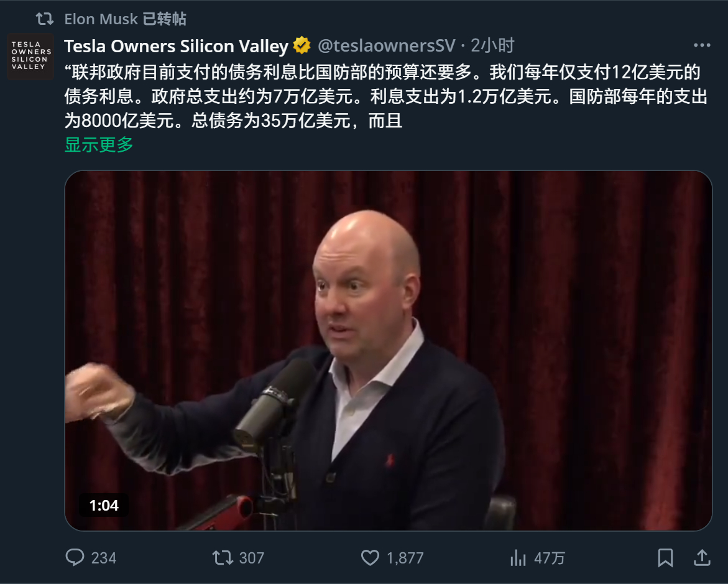728x584 pixels.
Task: Click the share upload icon
Action: coord(702,557)
